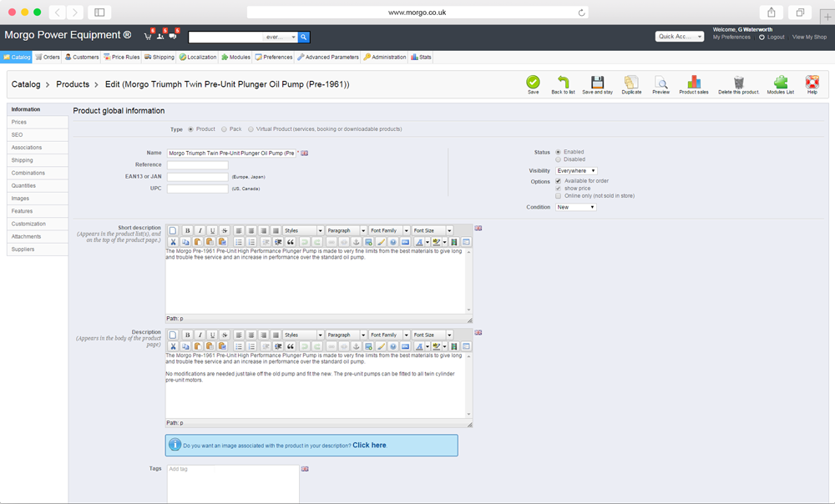
Task: Open the Visibility Everywhere dropdown
Action: 576,171
